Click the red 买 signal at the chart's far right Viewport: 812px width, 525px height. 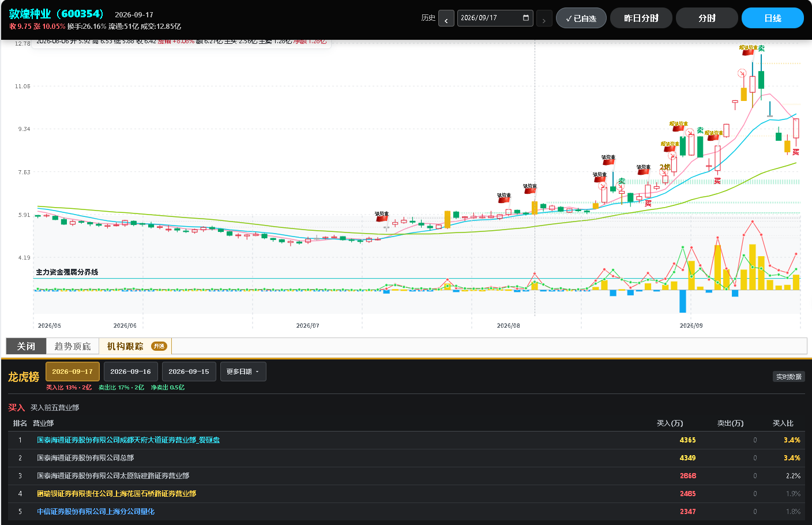[x=795, y=152]
